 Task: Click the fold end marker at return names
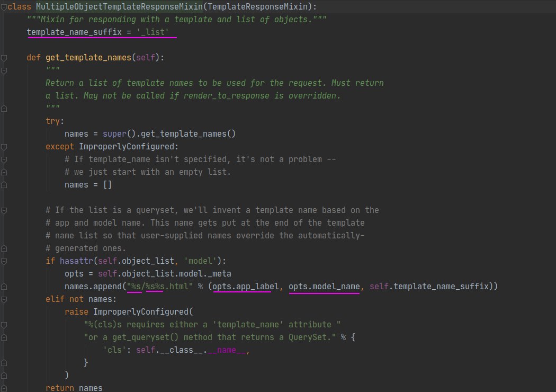pos(4,388)
